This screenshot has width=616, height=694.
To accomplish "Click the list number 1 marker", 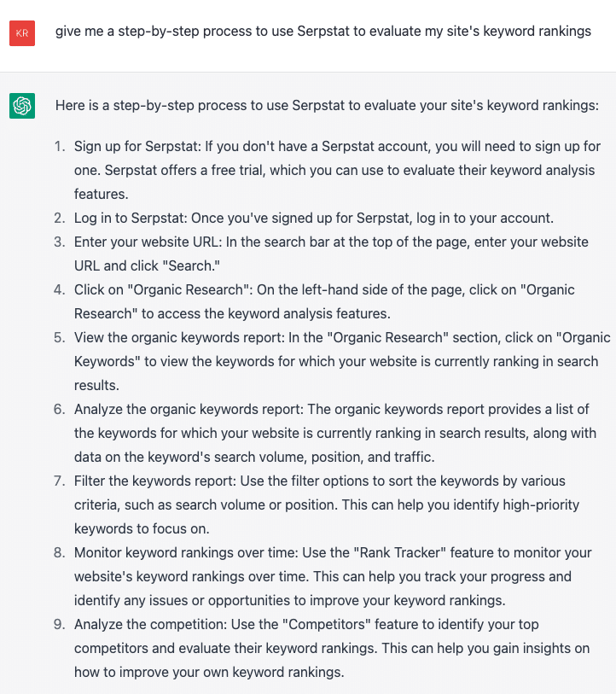I will (x=59, y=147).
